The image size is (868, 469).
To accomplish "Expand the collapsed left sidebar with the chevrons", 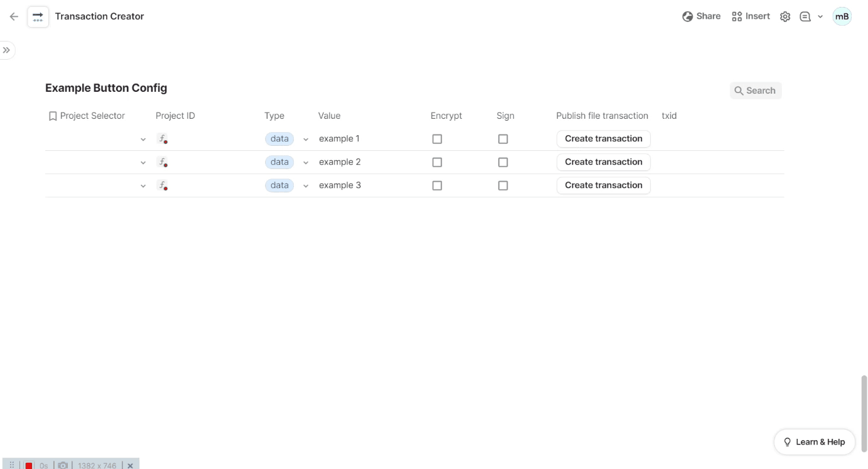I will [x=6, y=50].
